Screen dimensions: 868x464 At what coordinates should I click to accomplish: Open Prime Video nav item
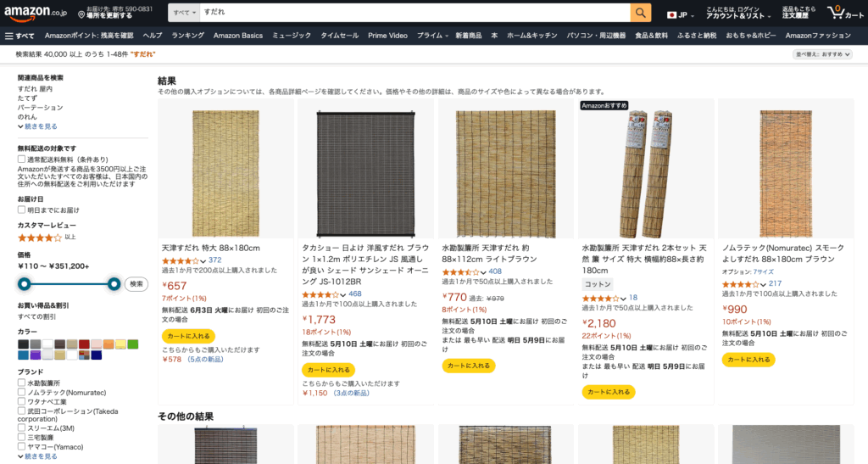pos(387,36)
